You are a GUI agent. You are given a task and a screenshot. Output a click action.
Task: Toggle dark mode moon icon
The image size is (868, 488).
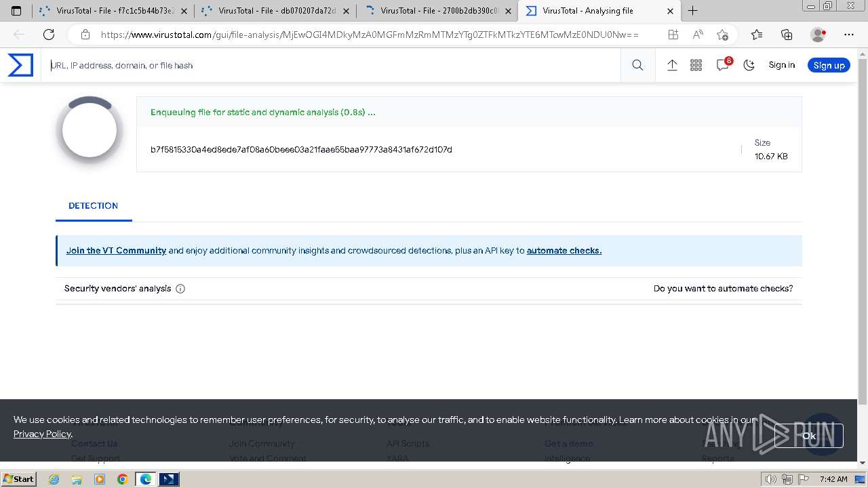[749, 65]
